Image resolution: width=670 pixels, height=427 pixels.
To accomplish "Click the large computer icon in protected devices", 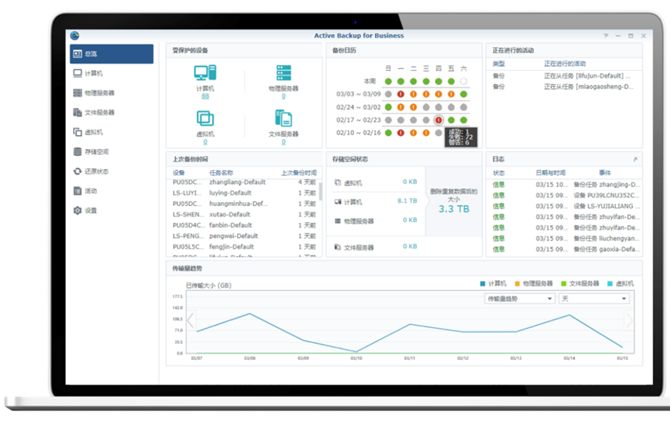I will point(205,73).
